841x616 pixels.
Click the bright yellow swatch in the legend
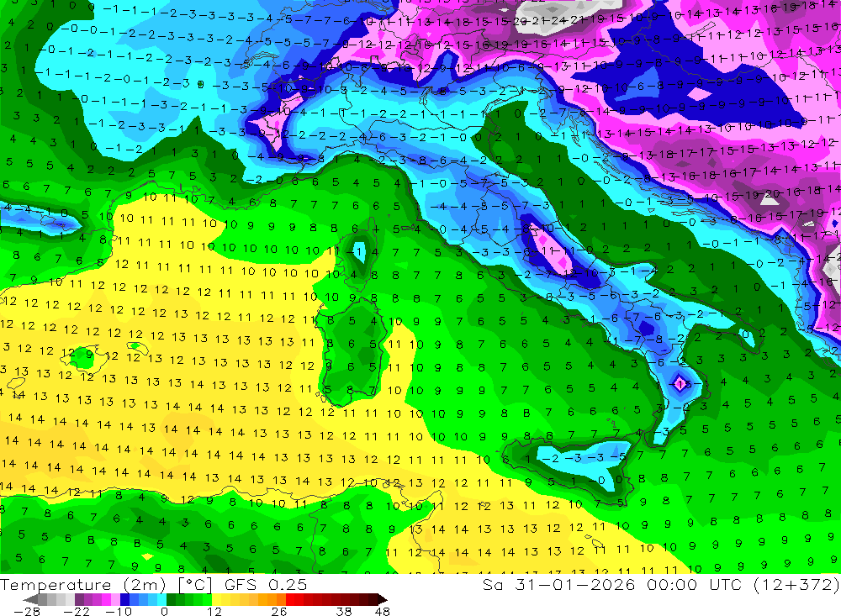pyautogui.click(x=216, y=600)
